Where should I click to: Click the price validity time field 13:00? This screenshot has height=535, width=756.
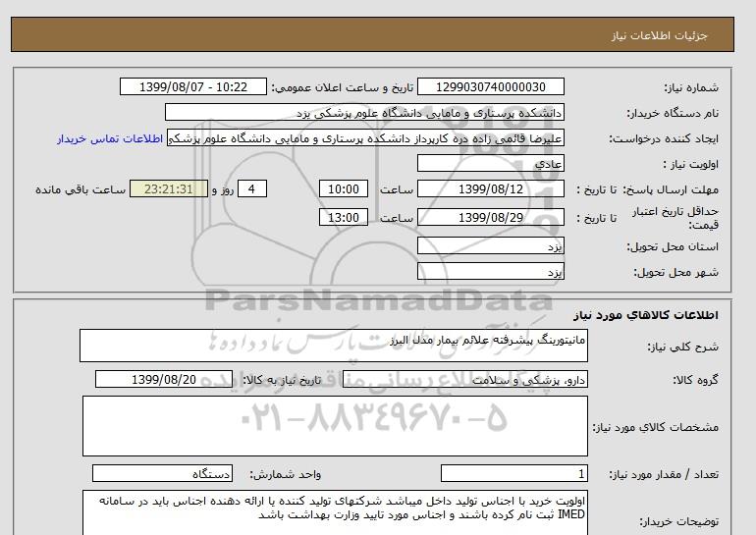(344, 217)
